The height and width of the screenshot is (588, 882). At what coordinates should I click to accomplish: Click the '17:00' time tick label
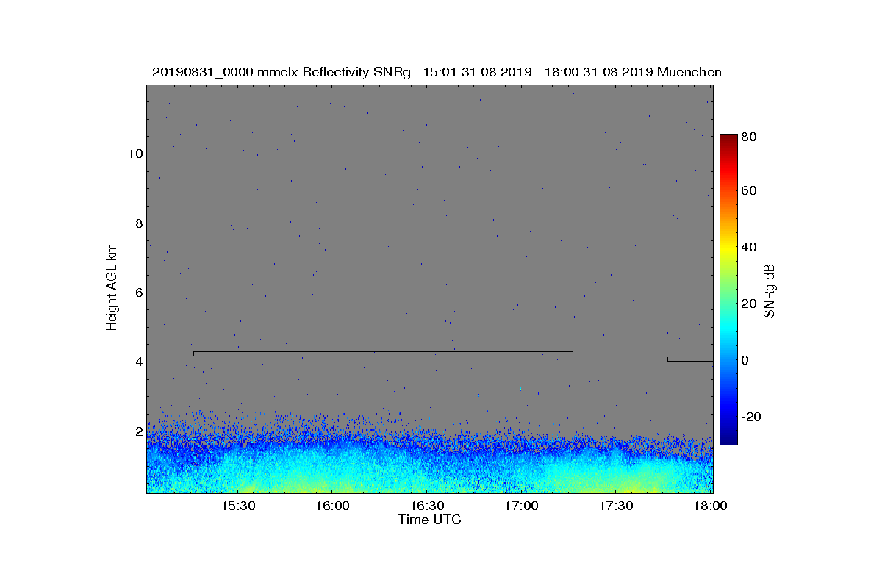(522, 506)
